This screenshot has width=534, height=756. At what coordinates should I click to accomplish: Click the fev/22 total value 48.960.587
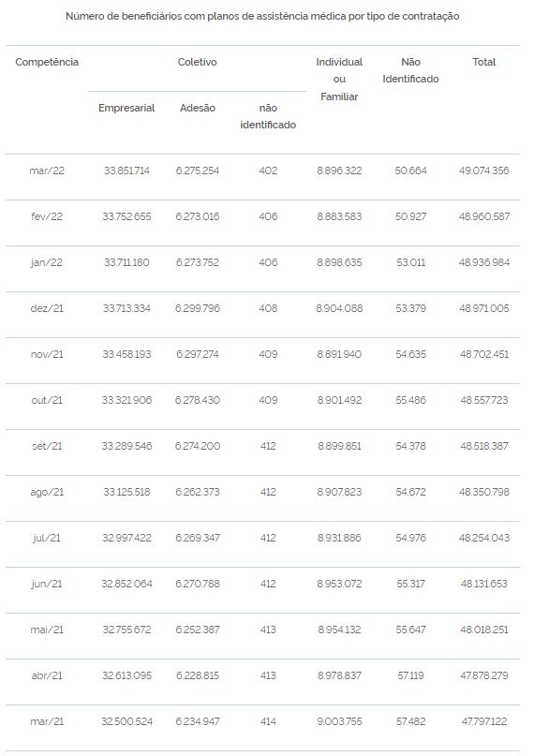click(x=483, y=216)
